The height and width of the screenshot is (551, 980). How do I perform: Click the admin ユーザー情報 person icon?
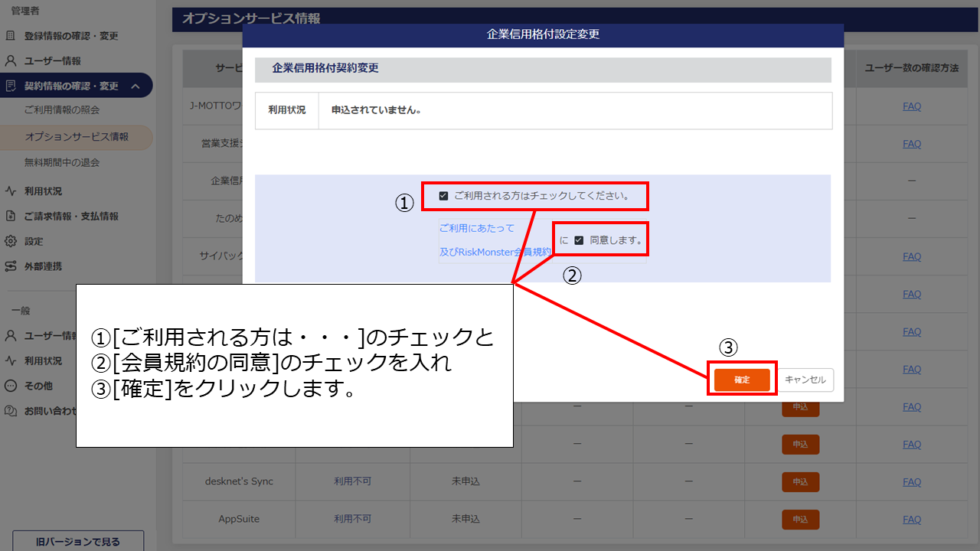(x=11, y=60)
